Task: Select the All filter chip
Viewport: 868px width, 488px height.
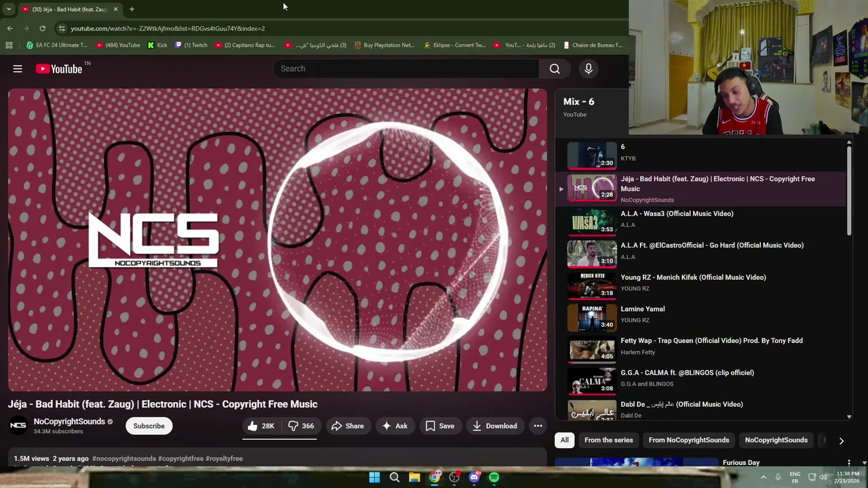Action: pos(564,440)
